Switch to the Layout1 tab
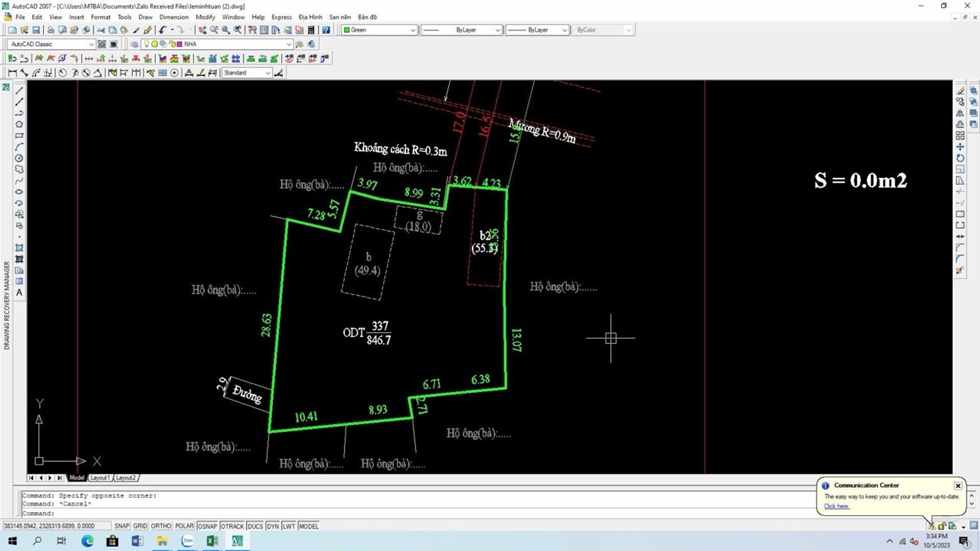The image size is (980, 551). click(100, 478)
